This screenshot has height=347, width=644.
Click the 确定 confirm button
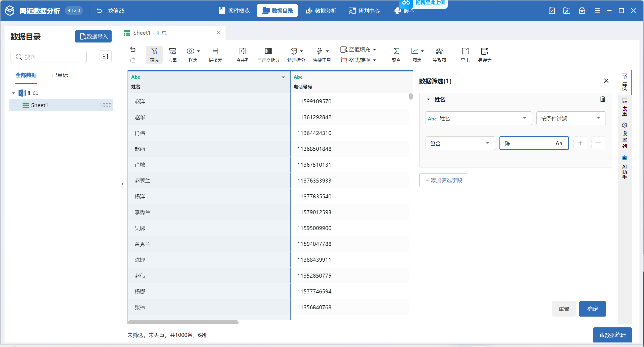point(592,309)
